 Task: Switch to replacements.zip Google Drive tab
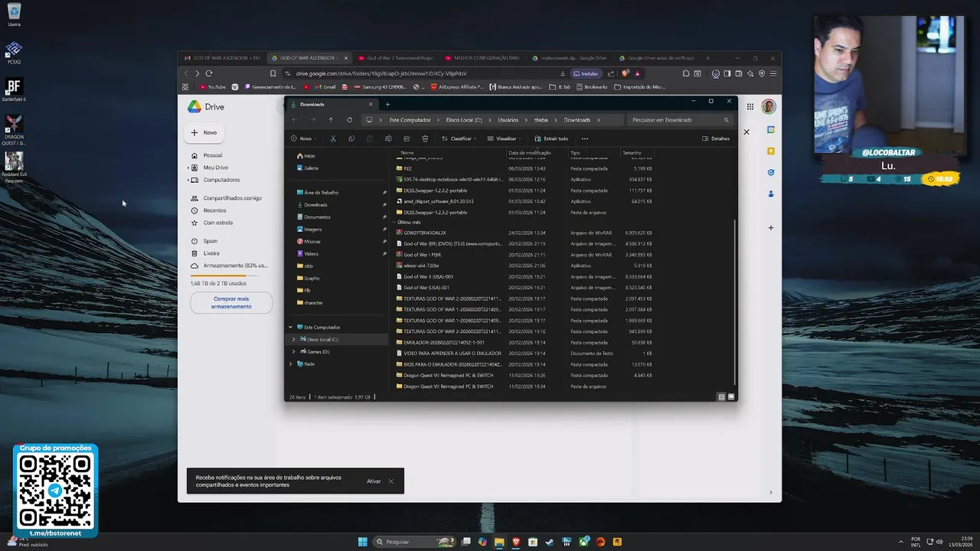click(569, 58)
